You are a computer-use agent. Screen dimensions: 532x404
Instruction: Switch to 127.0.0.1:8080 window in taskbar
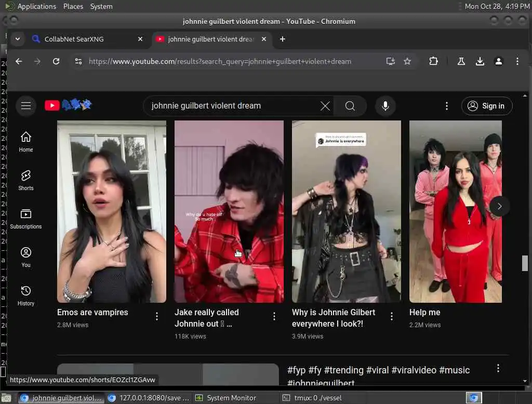pos(149,398)
